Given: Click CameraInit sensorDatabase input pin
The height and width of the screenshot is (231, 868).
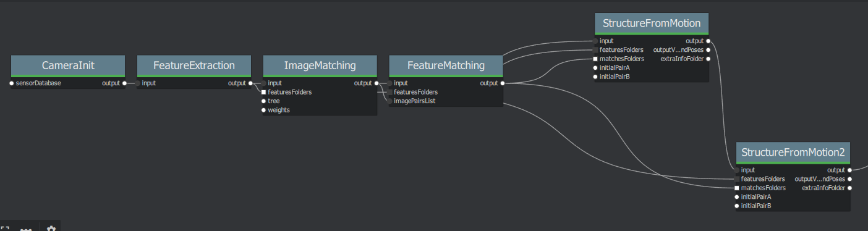Looking at the screenshot, I should tap(11, 83).
